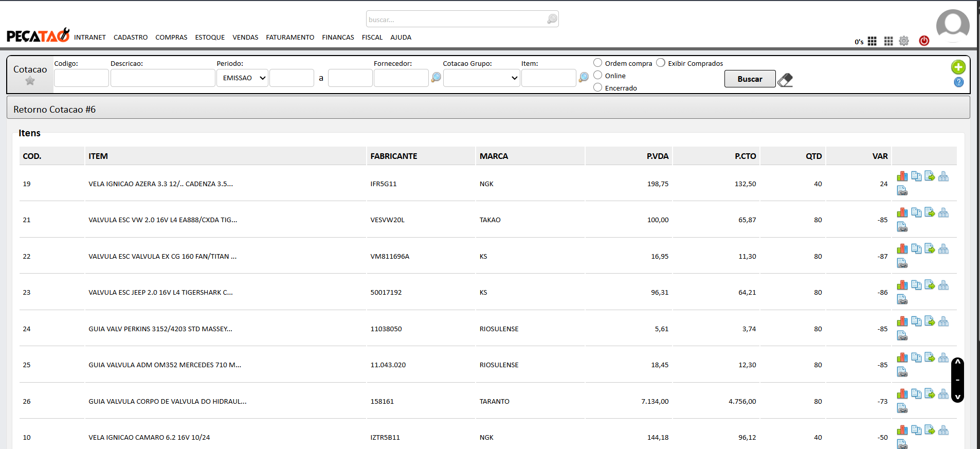
Task: Open the INTRANET menu
Action: click(90, 38)
